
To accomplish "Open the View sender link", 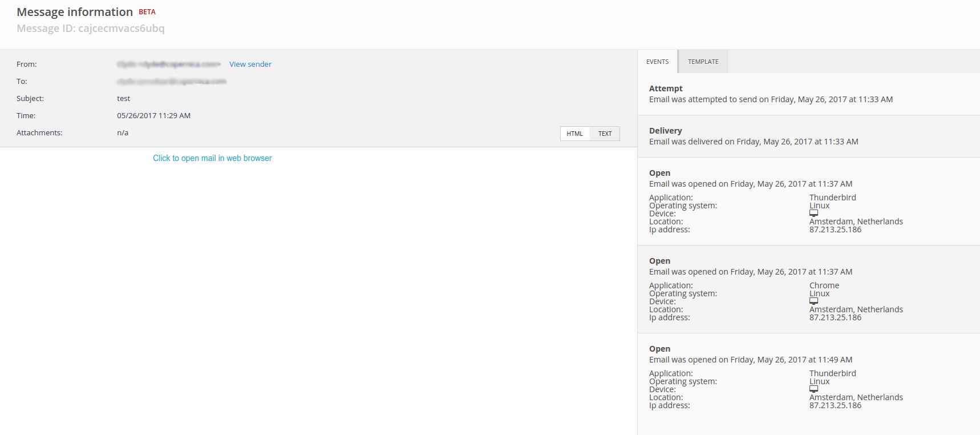I will (250, 65).
